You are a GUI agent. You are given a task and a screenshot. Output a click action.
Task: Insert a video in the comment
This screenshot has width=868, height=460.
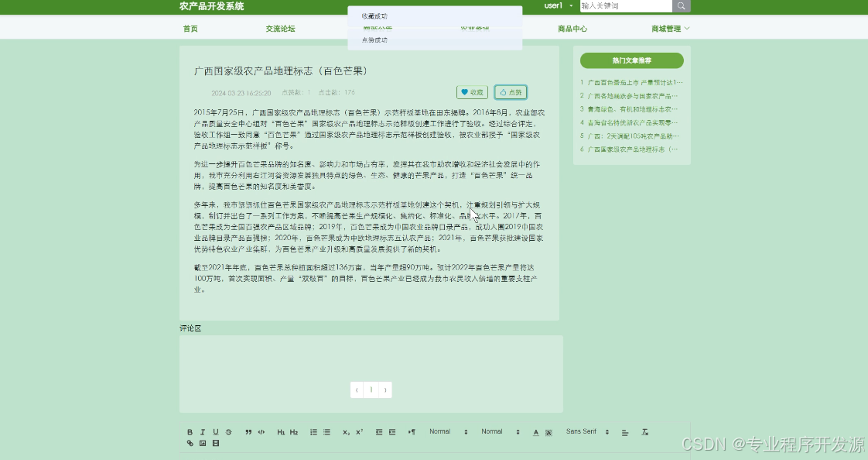(216, 444)
